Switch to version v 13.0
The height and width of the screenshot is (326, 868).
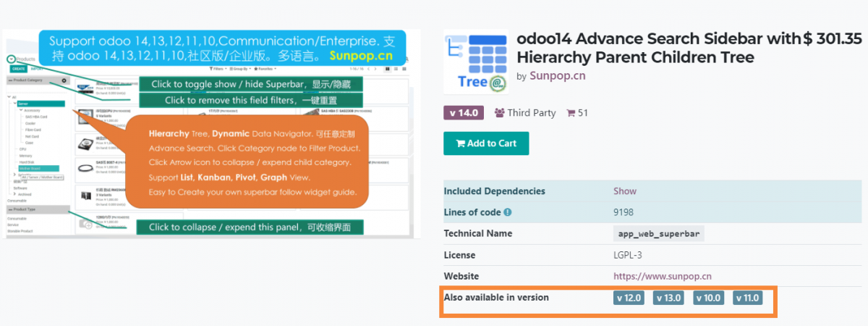pyautogui.click(x=669, y=298)
